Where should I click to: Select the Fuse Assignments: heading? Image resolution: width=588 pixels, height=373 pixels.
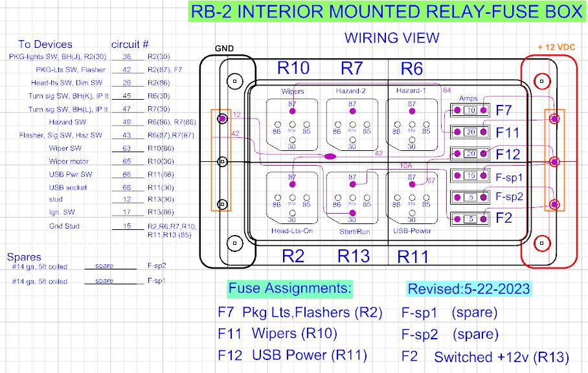point(290,288)
